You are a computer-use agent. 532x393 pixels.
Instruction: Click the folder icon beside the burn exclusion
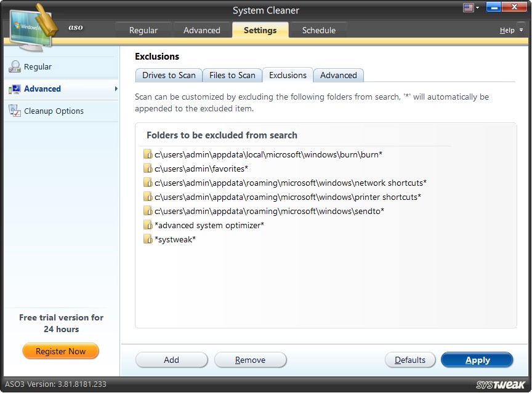pyautogui.click(x=148, y=154)
